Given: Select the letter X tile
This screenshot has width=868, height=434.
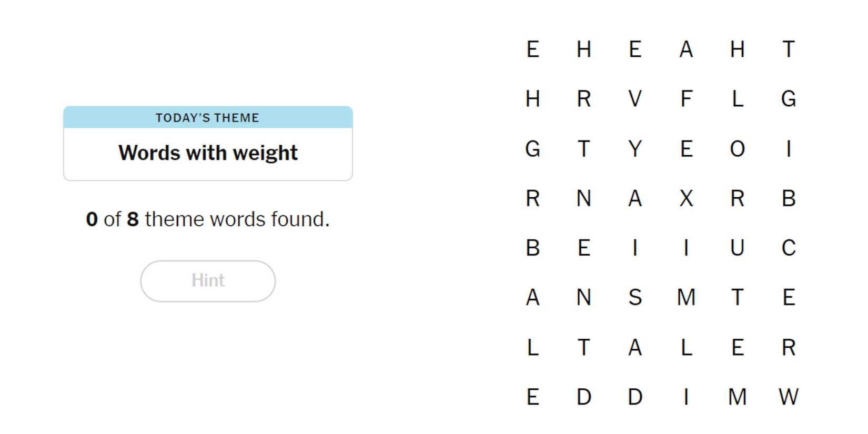Looking at the screenshot, I should (x=686, y=198).
